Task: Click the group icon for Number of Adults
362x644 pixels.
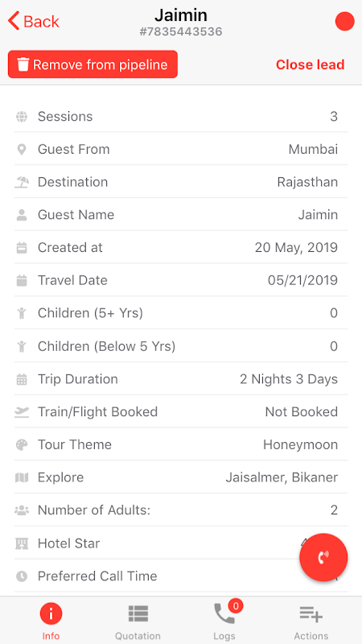Action: pos(22,510)
